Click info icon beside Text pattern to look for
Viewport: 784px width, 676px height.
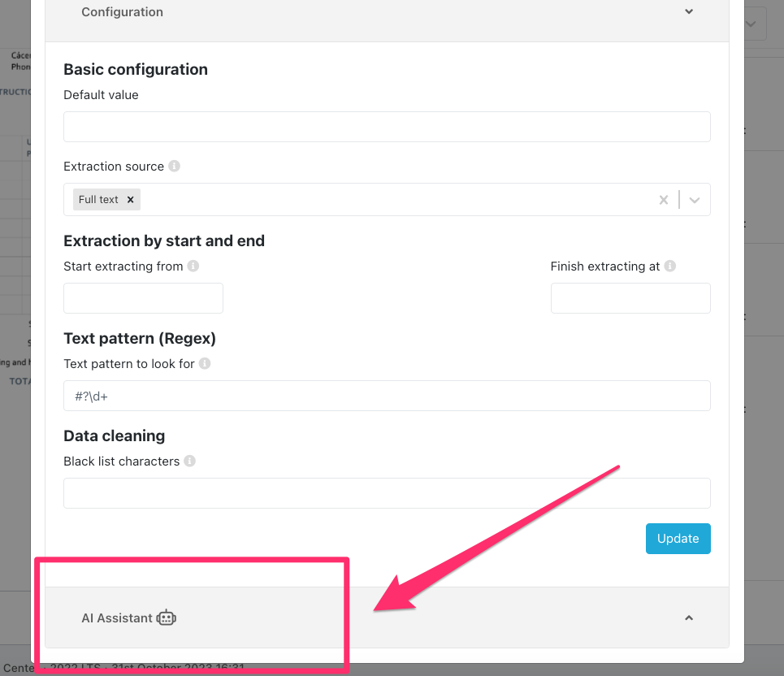[x=205, y=363]
